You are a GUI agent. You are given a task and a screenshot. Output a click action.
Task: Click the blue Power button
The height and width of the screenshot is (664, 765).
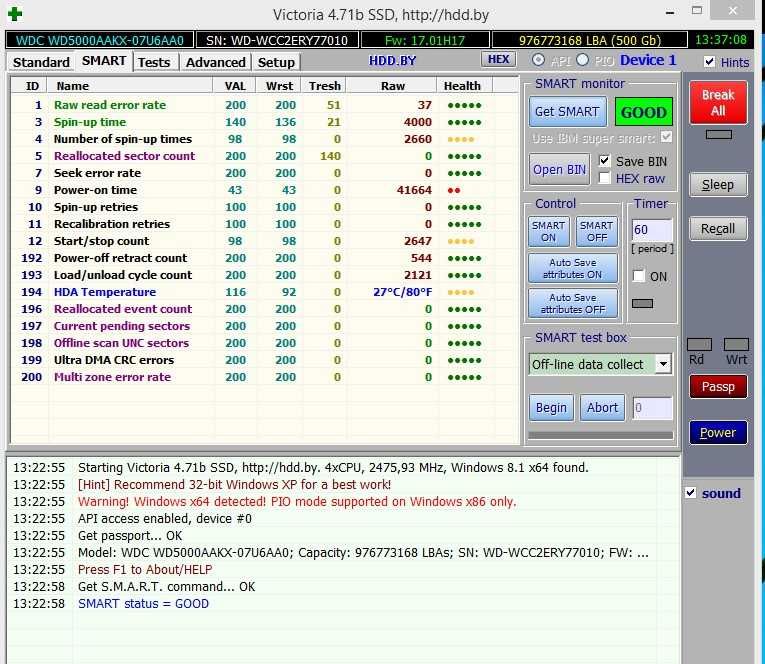pyautogui.click(x=718, y=432)
